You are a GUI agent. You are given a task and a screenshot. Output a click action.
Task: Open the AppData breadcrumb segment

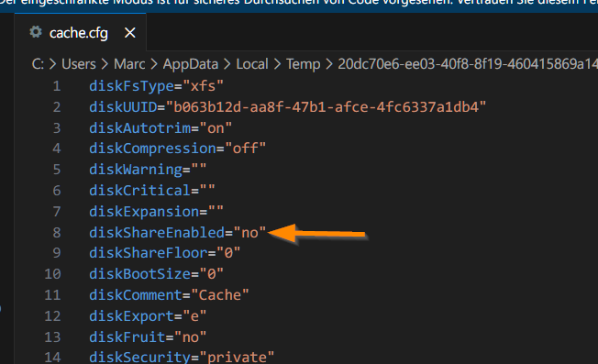(190, 64)
